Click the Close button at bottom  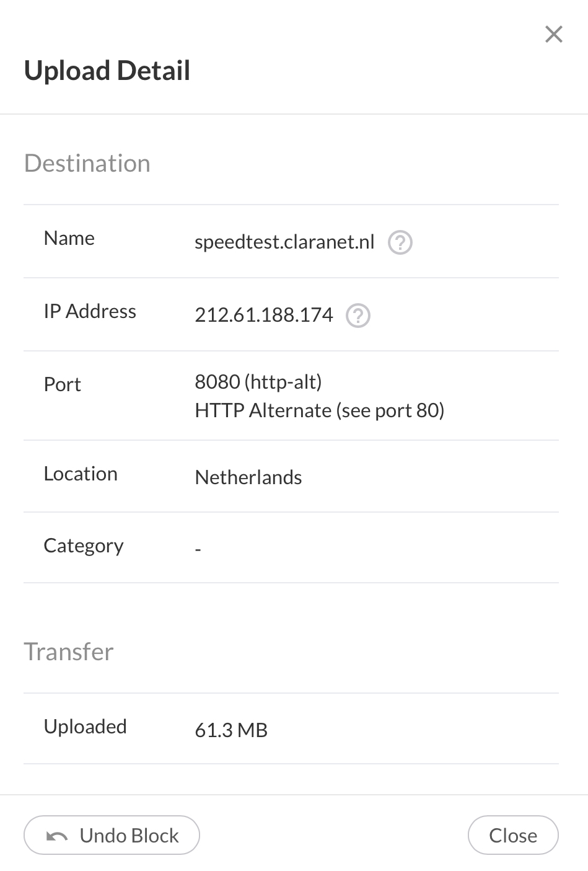pos(512,835)
